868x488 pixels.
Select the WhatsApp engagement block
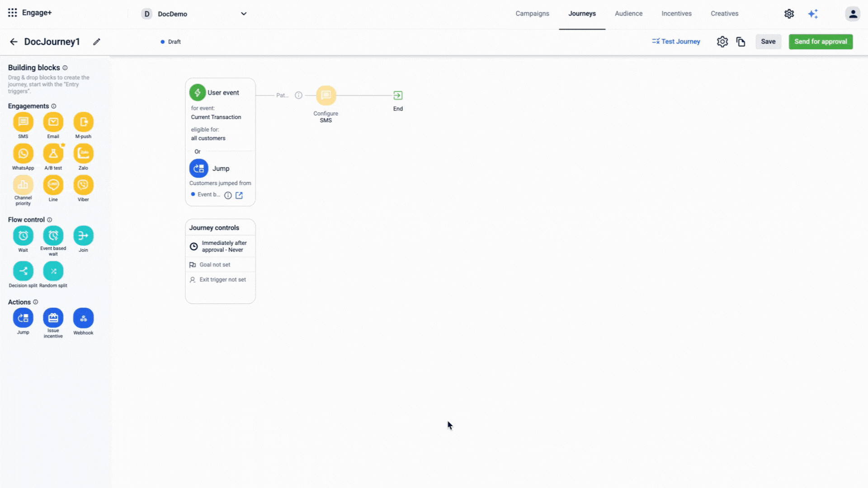pos(23,154)
